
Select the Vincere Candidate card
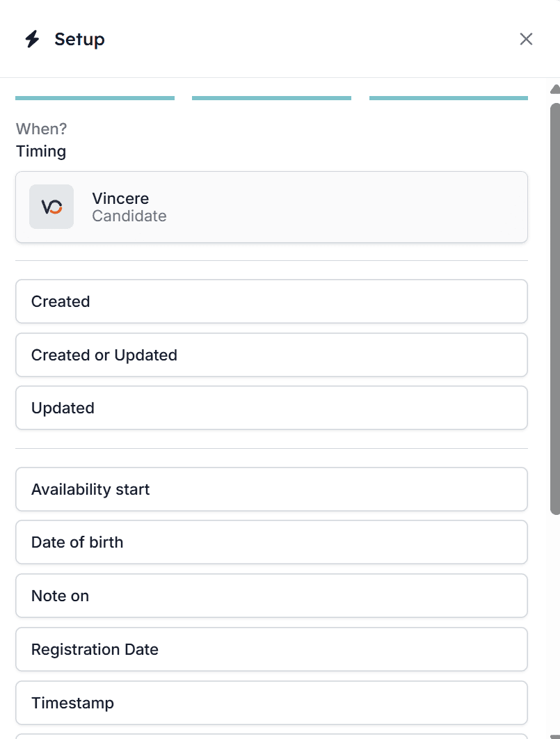(x=271, y=207)
